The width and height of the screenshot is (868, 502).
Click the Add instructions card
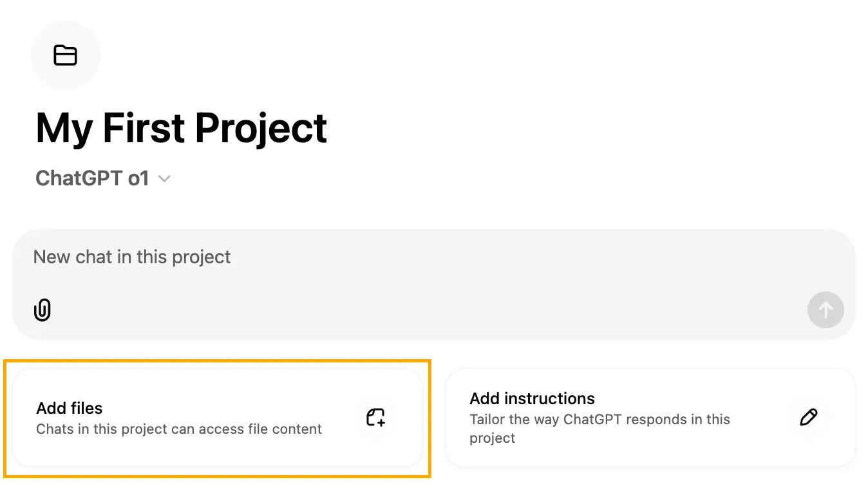pos(650,418)
